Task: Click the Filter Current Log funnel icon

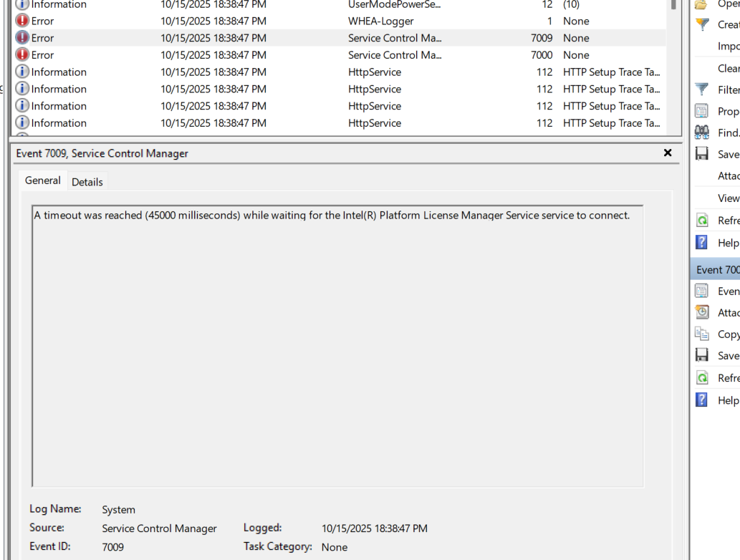Action: (x=702, y=90)
